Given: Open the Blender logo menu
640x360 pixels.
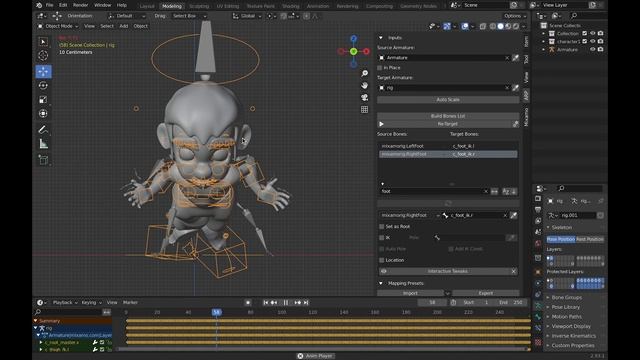Looking at the screenshot, I should pos(39,5).
